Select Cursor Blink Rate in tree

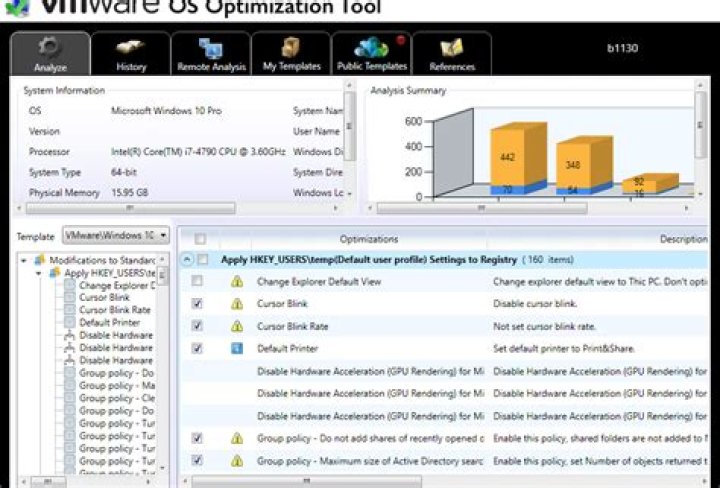coord(115,310)
